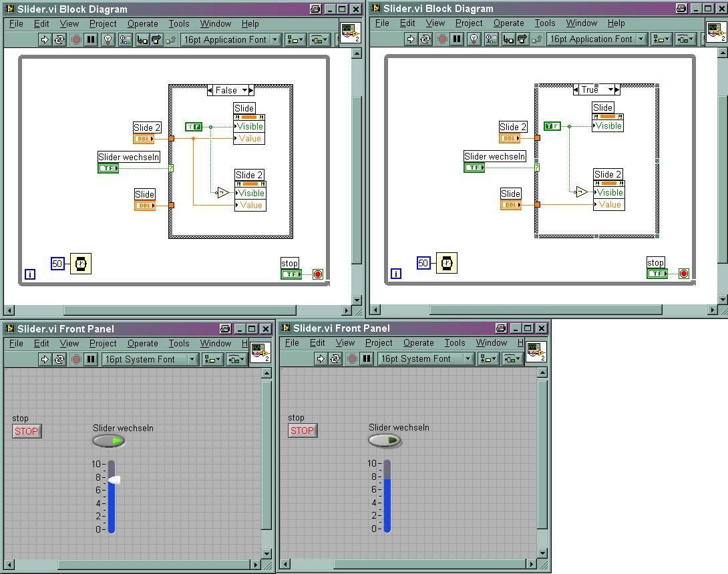Pause execution in right block diagram toolbar
The height and width of the screenshot is (574, 728).
tap(458, 39)
